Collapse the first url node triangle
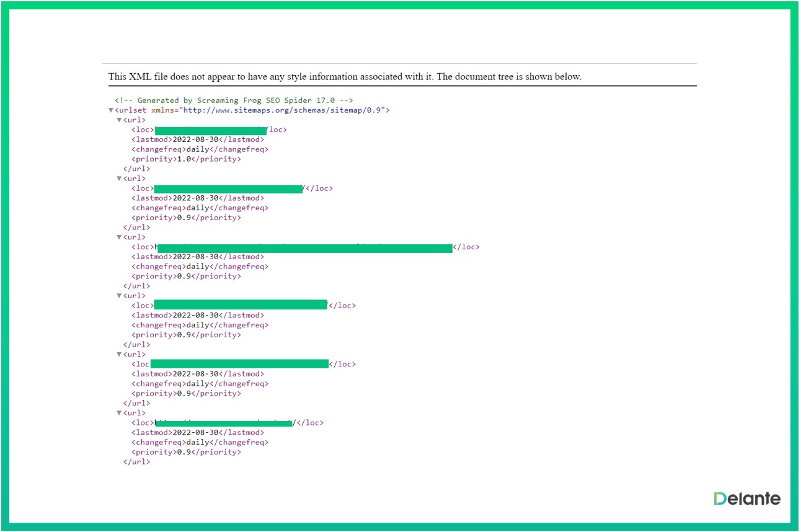The height and width of the screenshot is (532, 801). click(x=120, y=120)
